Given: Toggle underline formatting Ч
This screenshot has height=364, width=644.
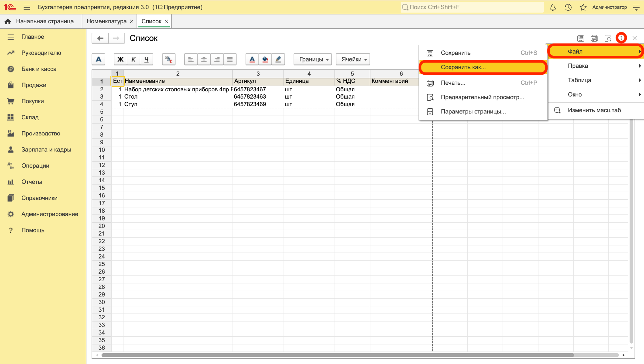Looking at the screenshot, I should click(x=146, y=59).
